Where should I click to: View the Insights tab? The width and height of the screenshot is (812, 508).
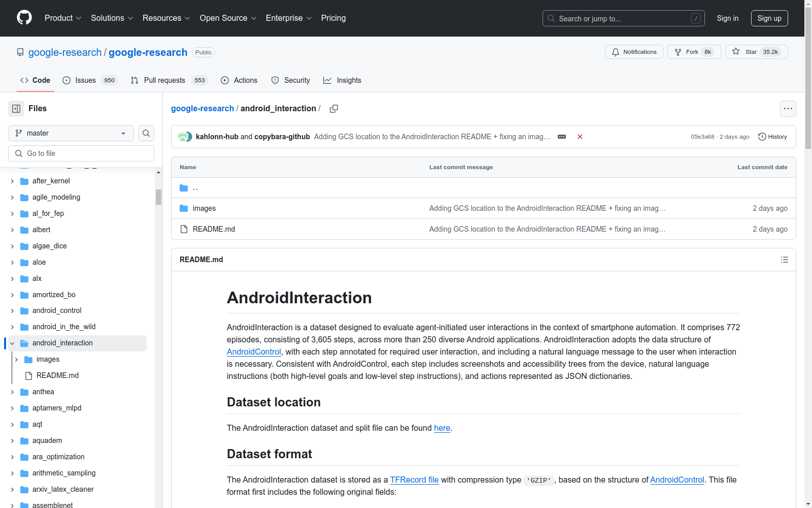pyautogui.click(x=343, y=80)
